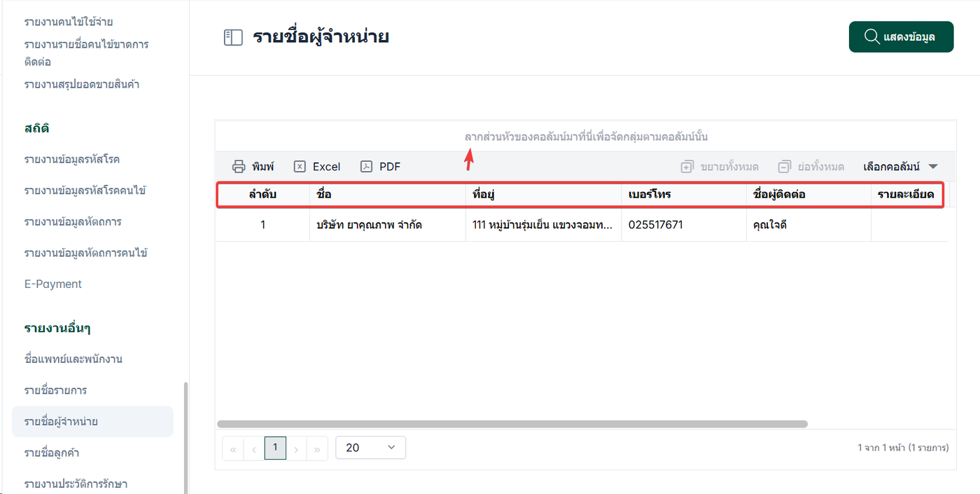Open รายงานข้อมูลรหัสโรคคนไข้ report
Viewport: 980px width, 494px height.
tap(85, 191)
